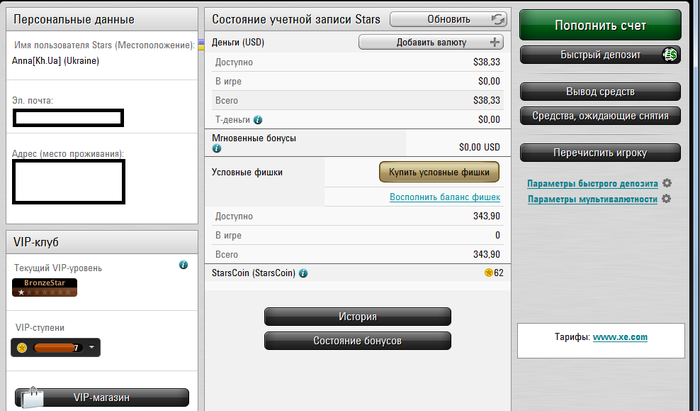Click the Быстрый депозит button
The height and width of the screenshot is (411, 700).
[x=600, y=55]
